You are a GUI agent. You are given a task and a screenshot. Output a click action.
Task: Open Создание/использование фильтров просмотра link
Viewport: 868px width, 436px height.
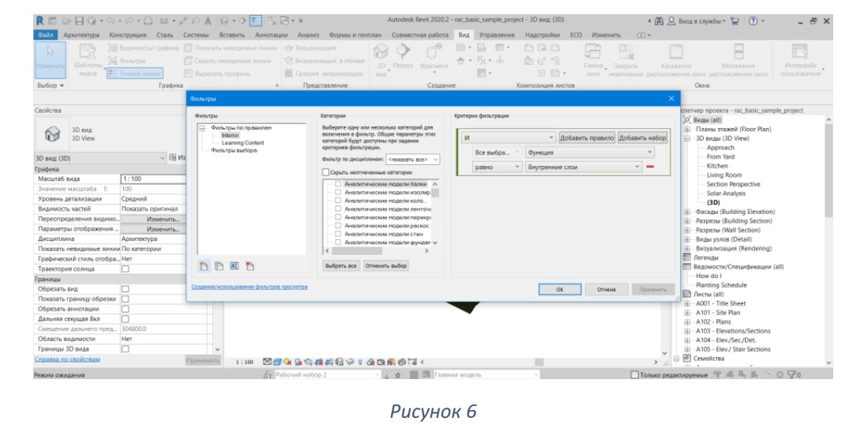point(249,287)
